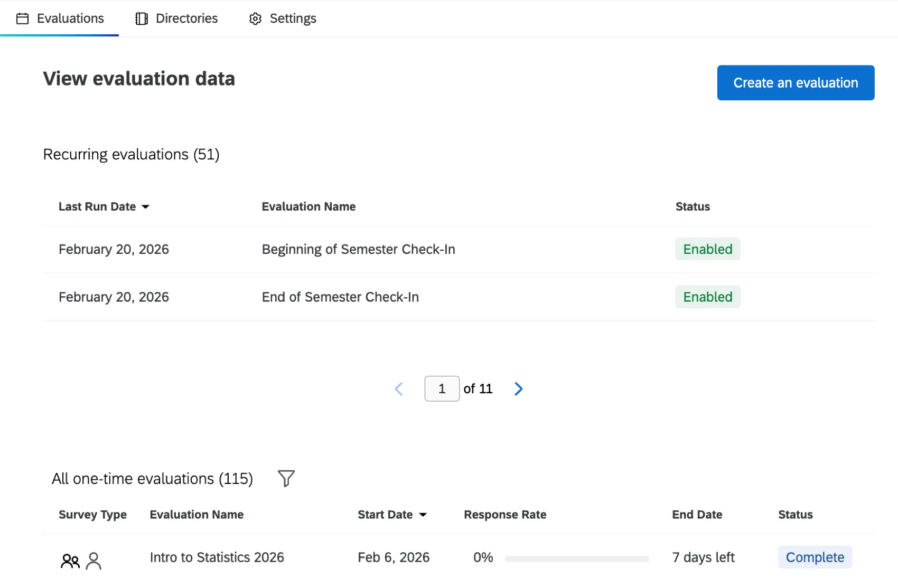This screenshot has height=588, width=898.
Task: Click Complete status for Intro to Statistics 2026
Action: click(x=815, y=557)
